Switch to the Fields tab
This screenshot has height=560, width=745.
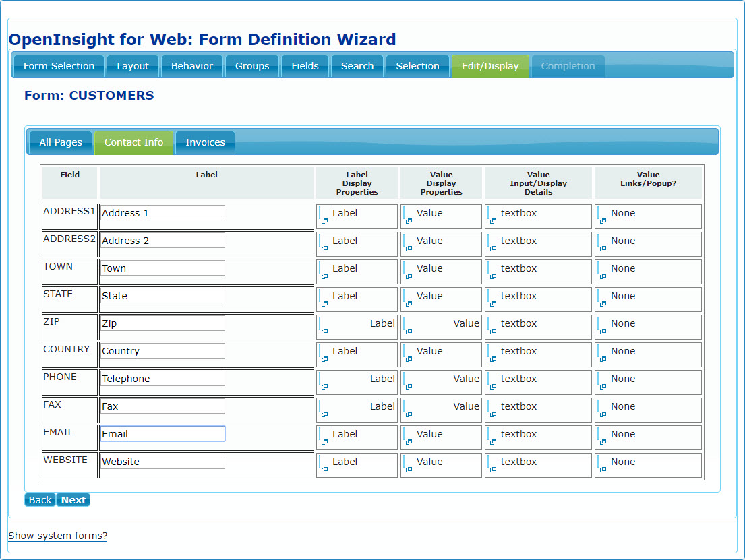click(305, 66)
